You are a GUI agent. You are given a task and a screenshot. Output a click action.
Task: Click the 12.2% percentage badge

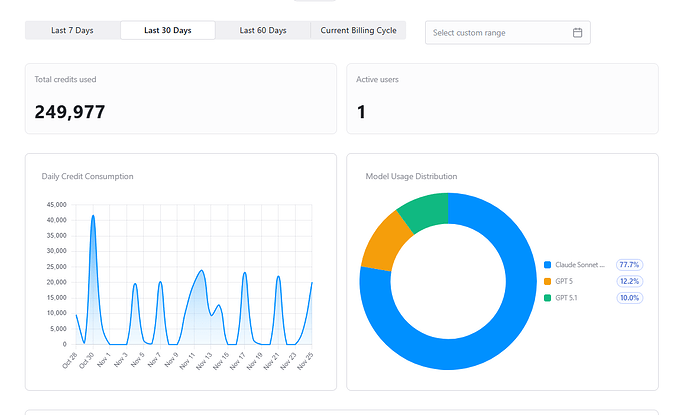[x=629, y=282]
